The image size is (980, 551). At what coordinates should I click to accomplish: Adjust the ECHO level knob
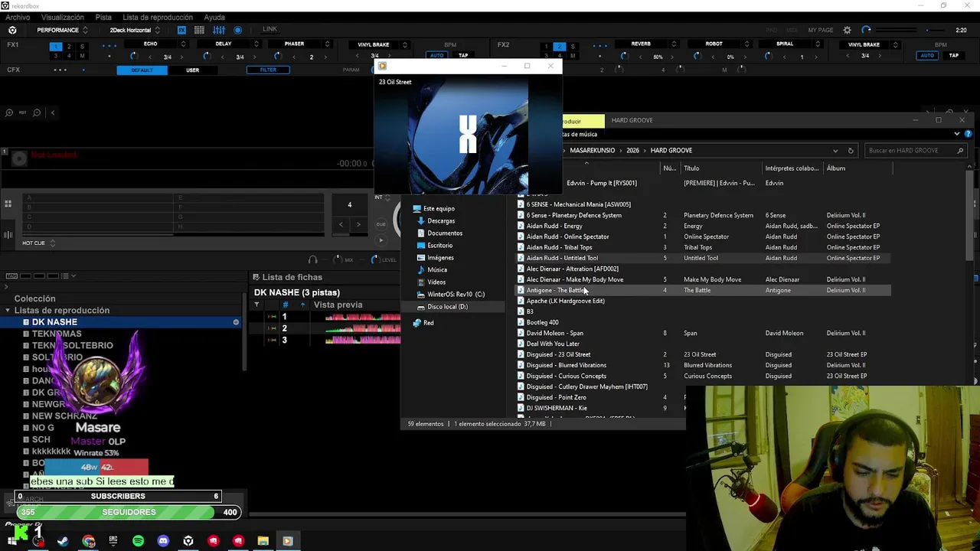click(x=133, y=56)
